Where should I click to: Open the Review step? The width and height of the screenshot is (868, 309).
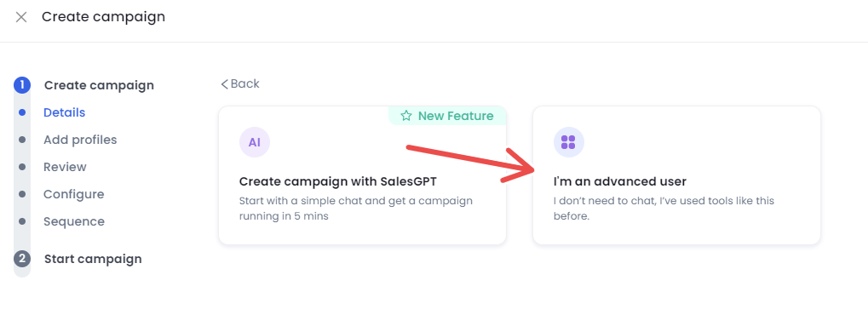pyautogui.click(x=65, y=167)
